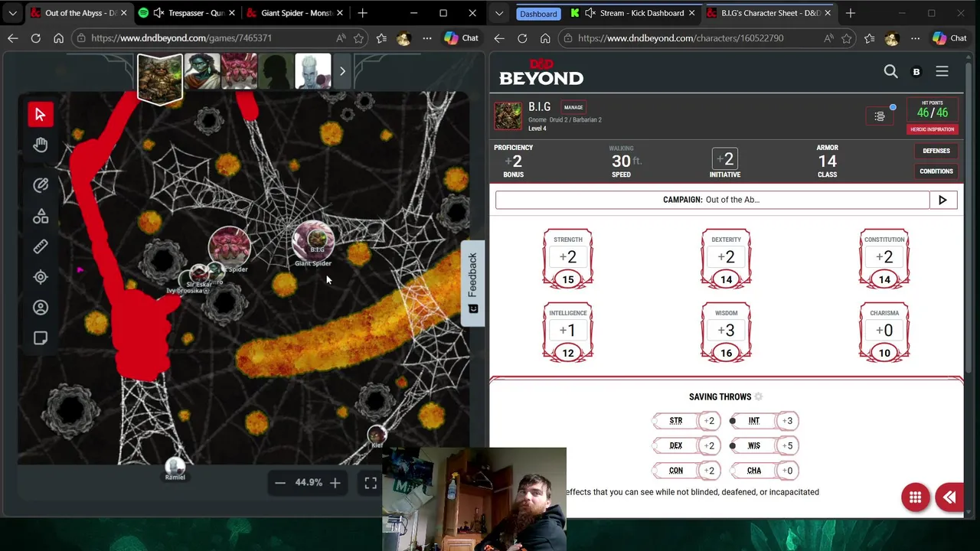Open saving throws settings gear
The image size is (980, 551).
[759, 396]
